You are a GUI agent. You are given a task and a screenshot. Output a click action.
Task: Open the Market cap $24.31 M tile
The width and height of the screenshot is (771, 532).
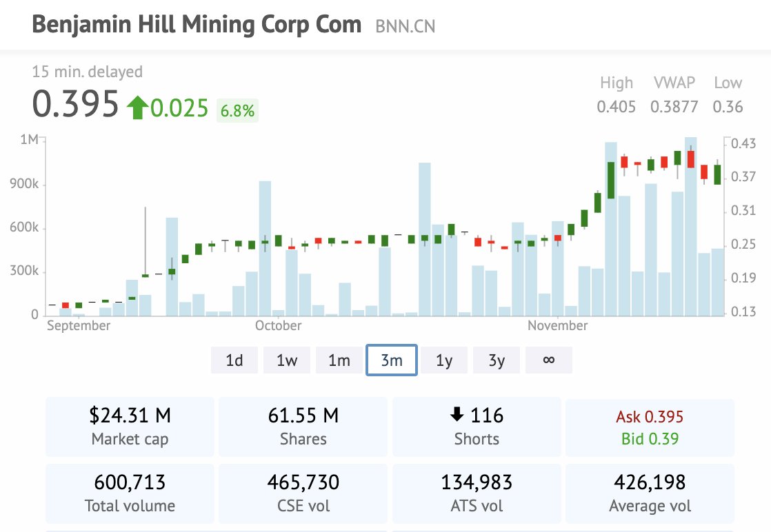(130, 427)
